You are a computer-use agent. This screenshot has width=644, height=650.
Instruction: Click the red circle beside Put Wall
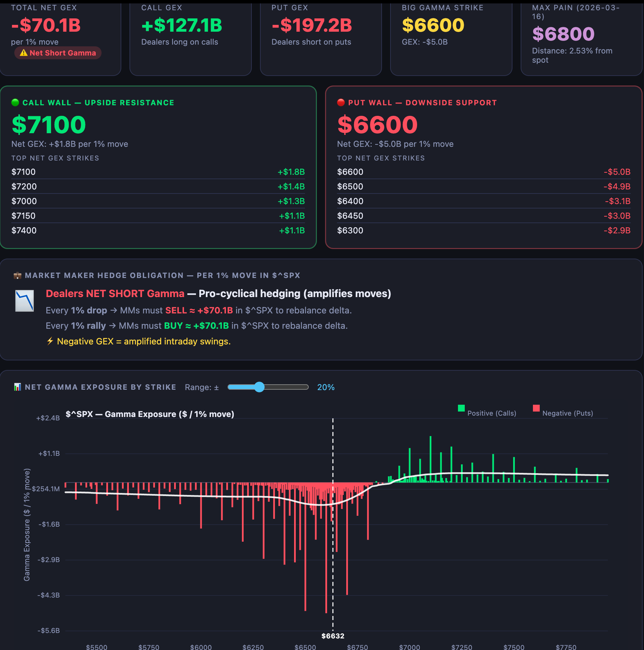click(341, 103)
